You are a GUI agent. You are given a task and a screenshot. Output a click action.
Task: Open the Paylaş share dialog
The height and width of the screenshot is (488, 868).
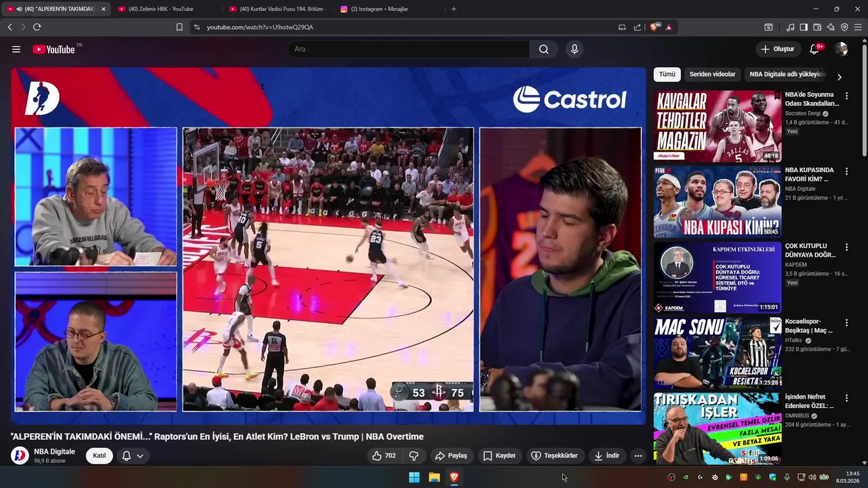click(452, 455)
